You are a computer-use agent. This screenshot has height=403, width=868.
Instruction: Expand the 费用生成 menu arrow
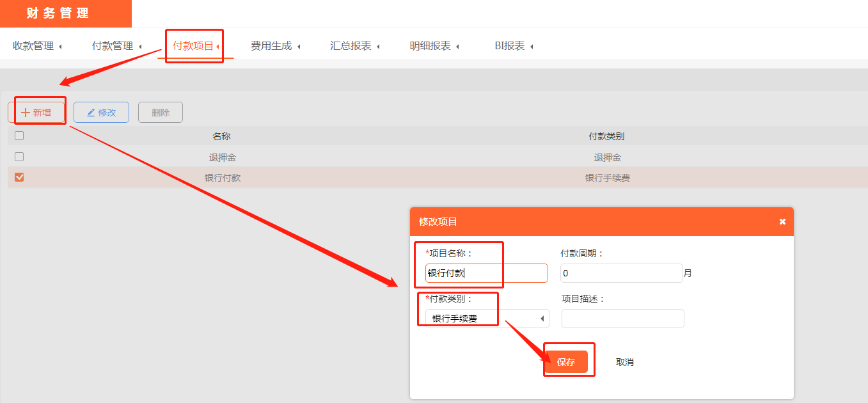click(299, 47)
